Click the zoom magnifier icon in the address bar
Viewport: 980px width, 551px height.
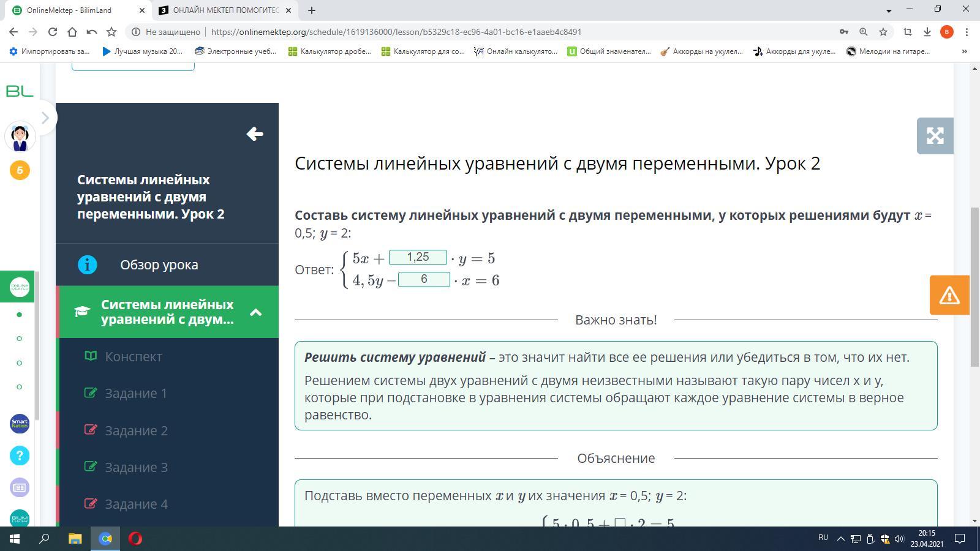pyautogui.click(x=864, y=32)
